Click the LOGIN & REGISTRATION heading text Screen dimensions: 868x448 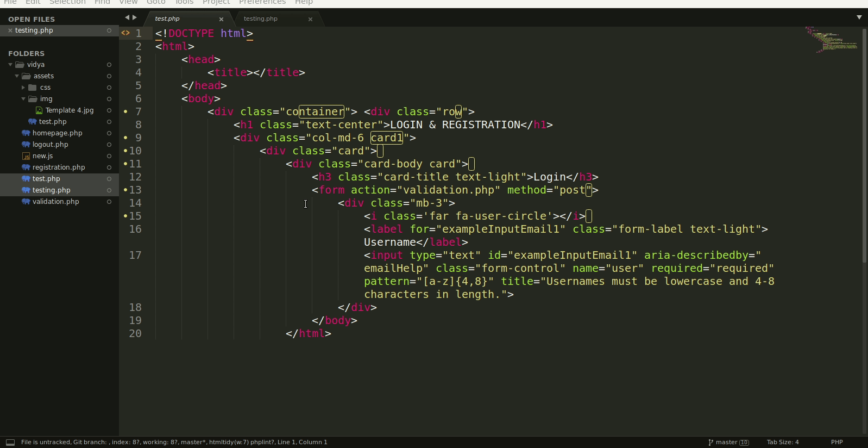456,125
